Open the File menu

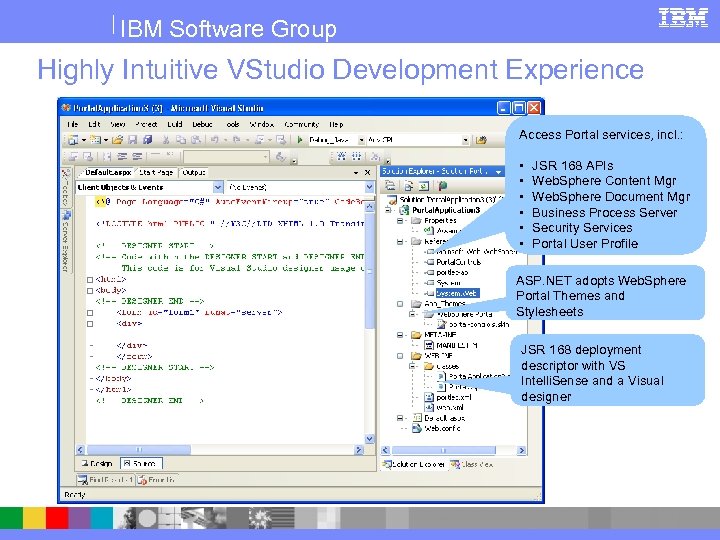click(x=73, y=124)
